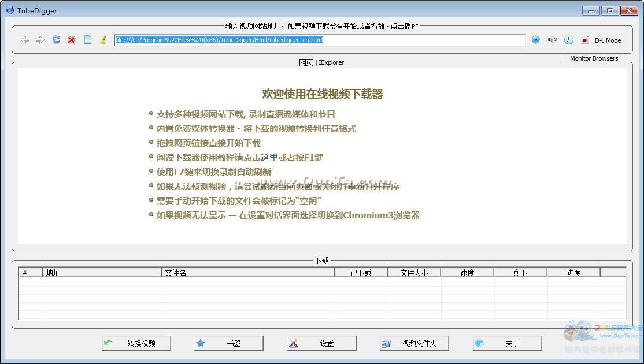Click the forward navigation arrow
Viewport: 644px width, 364px height.
(40, 40)
